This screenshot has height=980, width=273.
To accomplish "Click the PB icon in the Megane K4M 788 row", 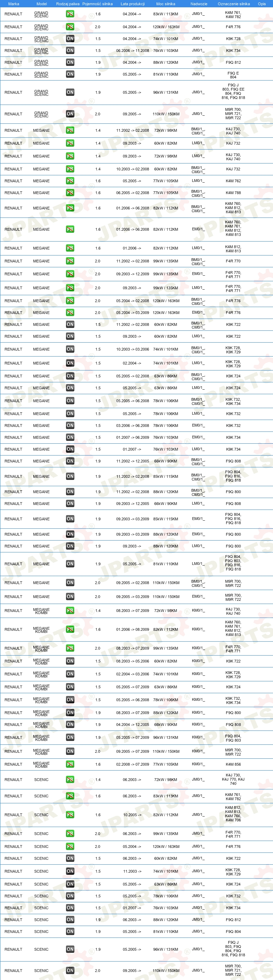I will [x=70, y=193].
